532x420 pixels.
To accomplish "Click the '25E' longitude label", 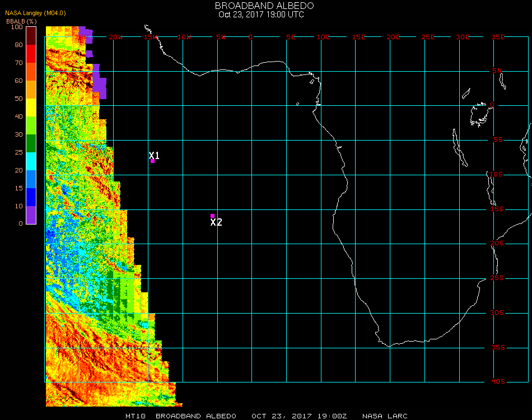I will [428, 37].
